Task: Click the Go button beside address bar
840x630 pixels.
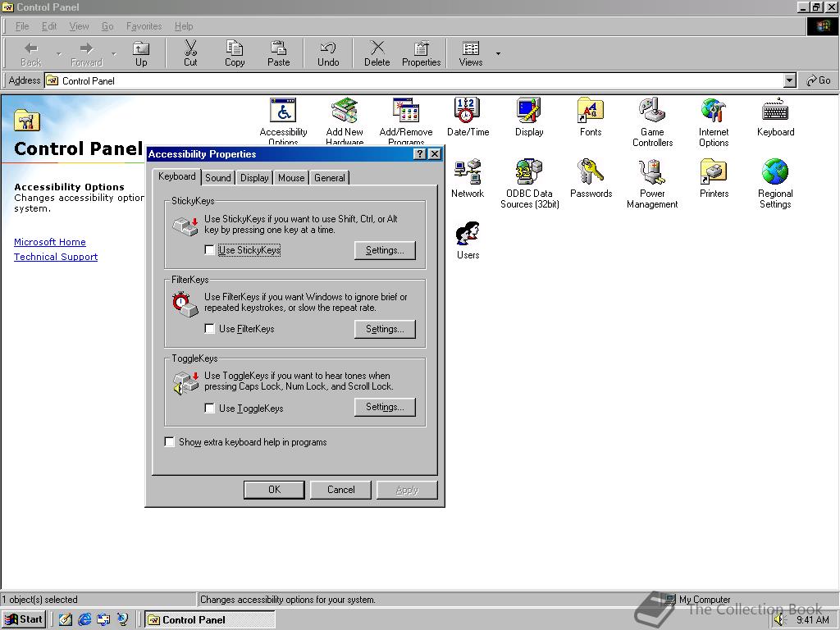Action: (819, 81)
